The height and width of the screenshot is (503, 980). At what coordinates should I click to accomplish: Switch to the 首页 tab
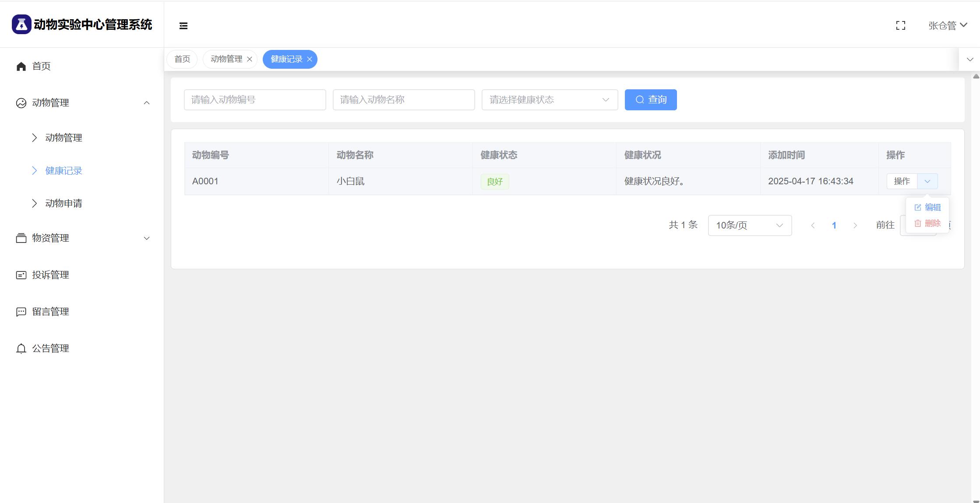tap(182, 59)
